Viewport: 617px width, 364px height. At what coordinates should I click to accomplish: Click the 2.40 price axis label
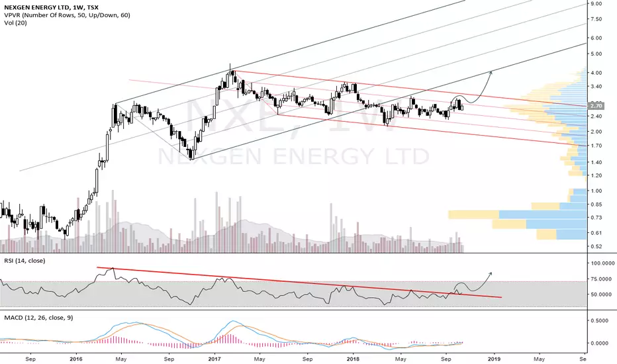596,116
